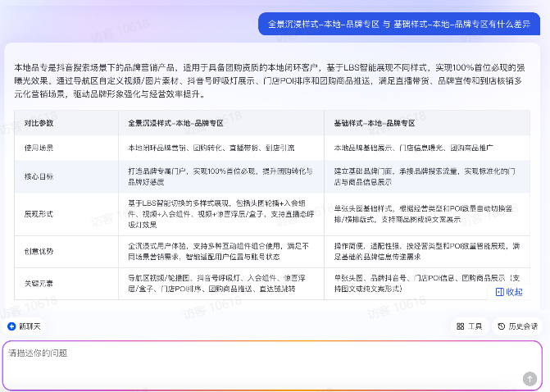
Task: Click the intro paragraph starting 本地品专是抖音搜索
Action: click(x=270, y=80)
